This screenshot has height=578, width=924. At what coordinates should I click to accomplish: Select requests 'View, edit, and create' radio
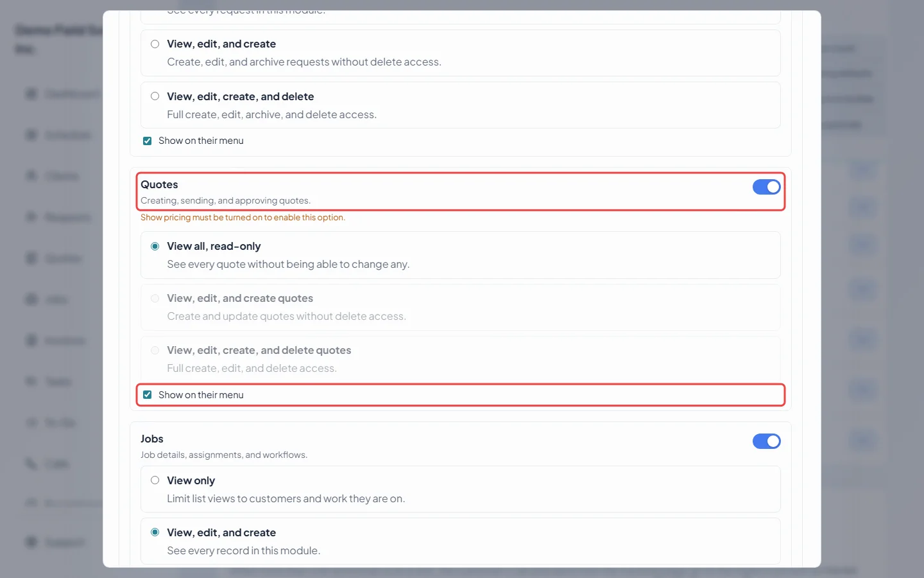155,44
